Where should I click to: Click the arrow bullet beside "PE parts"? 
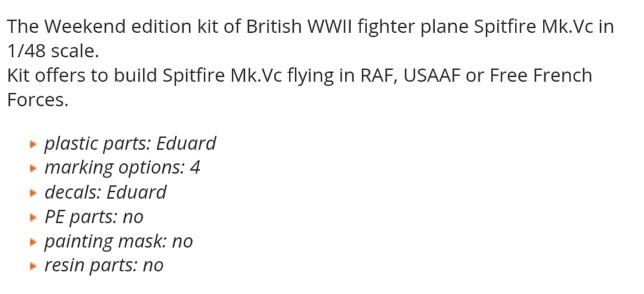point(33,218)
